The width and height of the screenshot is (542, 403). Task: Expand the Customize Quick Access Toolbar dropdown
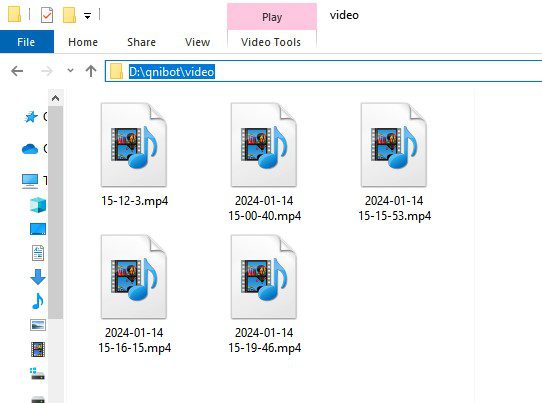87,16
